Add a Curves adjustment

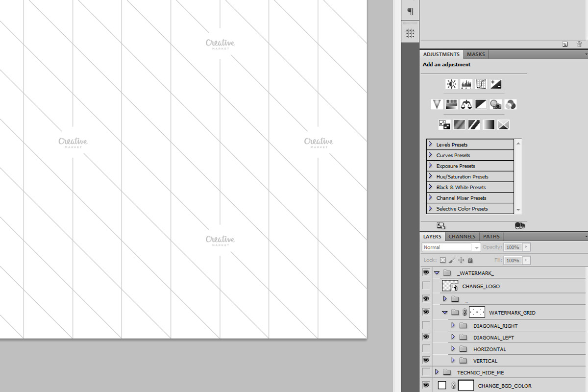pyautogui.click(x=481, y=84)
